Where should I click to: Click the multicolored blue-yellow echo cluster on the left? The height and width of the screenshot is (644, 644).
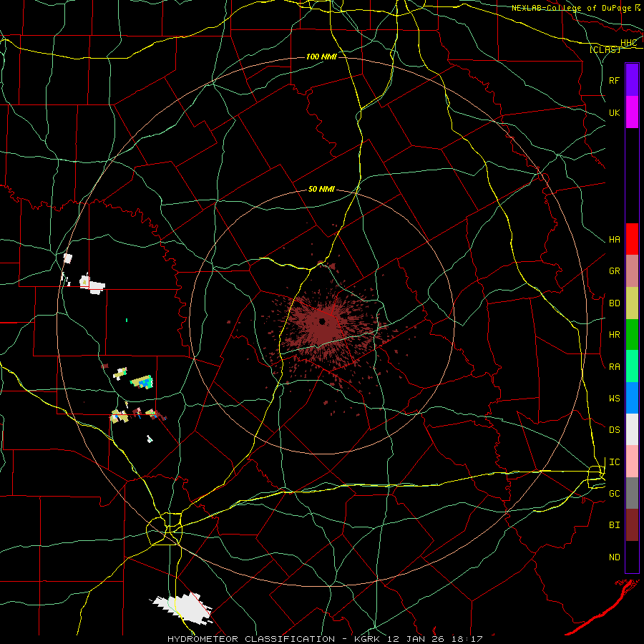pos(142,382)
